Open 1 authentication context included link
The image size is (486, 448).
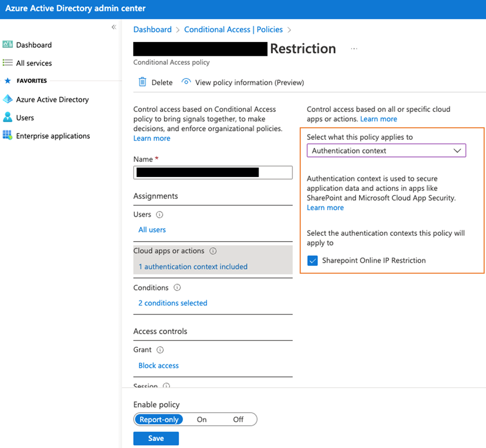(193, 266)
